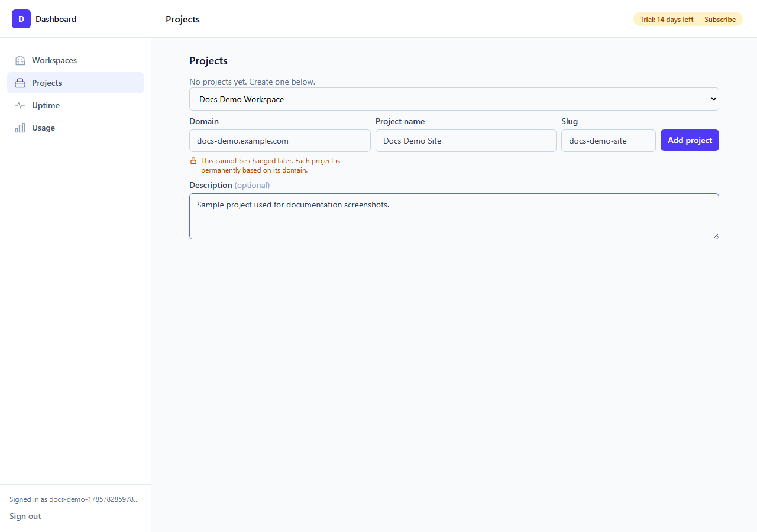Click the purple D logo icon
The height and width of the screenshot is (532, 757).
[21, 19]
